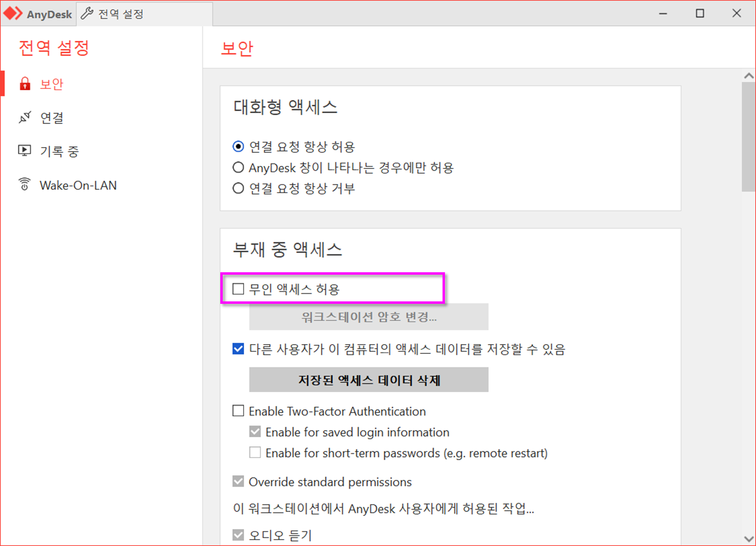Click the 대화형 액세스 section heading
Viewport: 756px width, 546px height.
pos(285,107)
